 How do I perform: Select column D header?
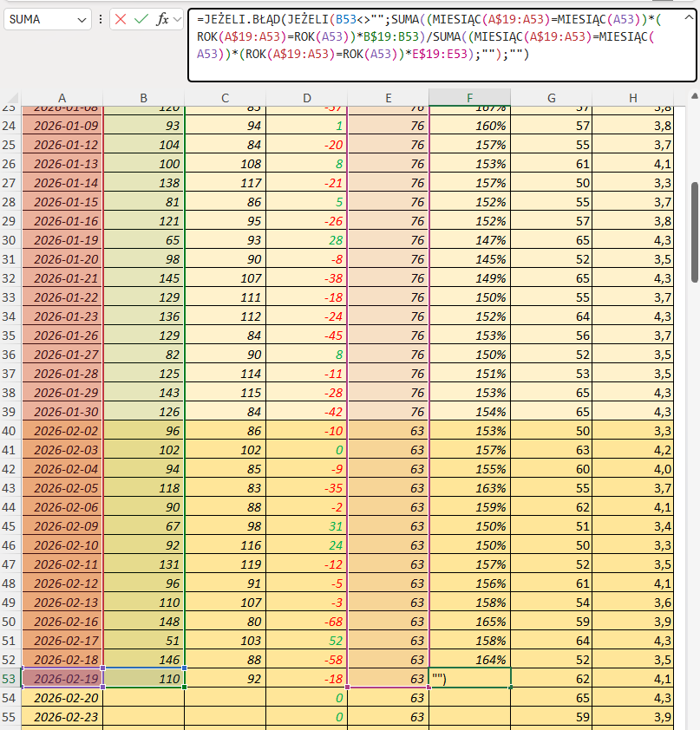[x=306, y=98]
